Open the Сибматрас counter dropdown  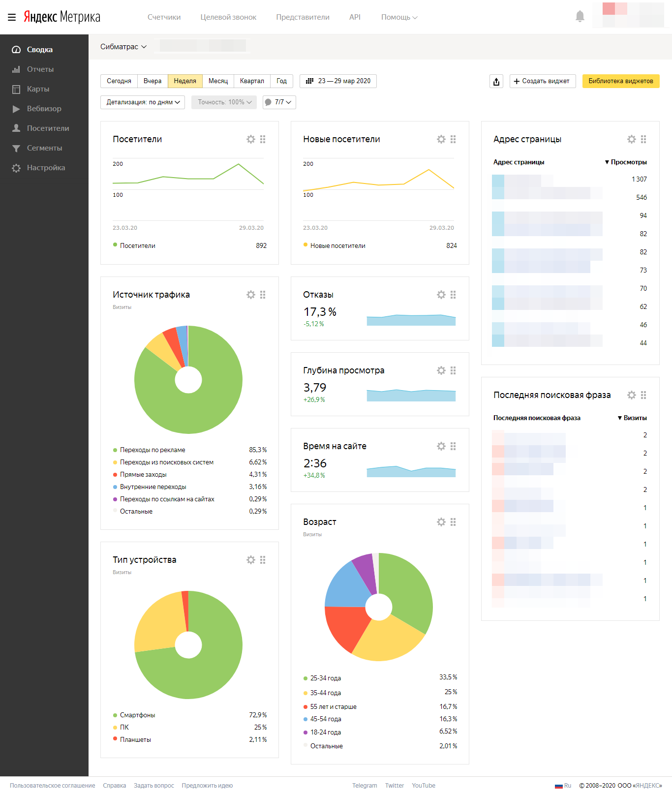[x=123, y=47]
